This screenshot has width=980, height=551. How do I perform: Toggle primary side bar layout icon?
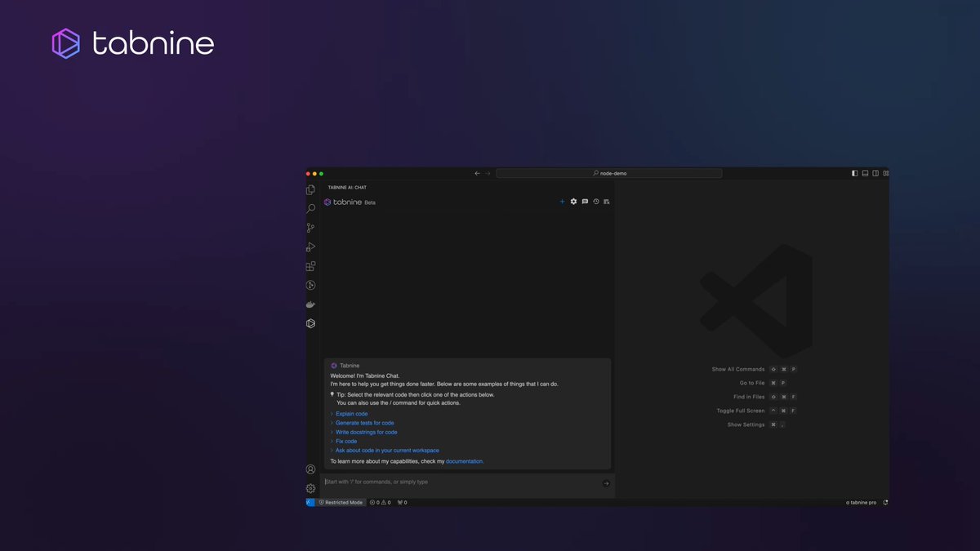coord(855,173)
